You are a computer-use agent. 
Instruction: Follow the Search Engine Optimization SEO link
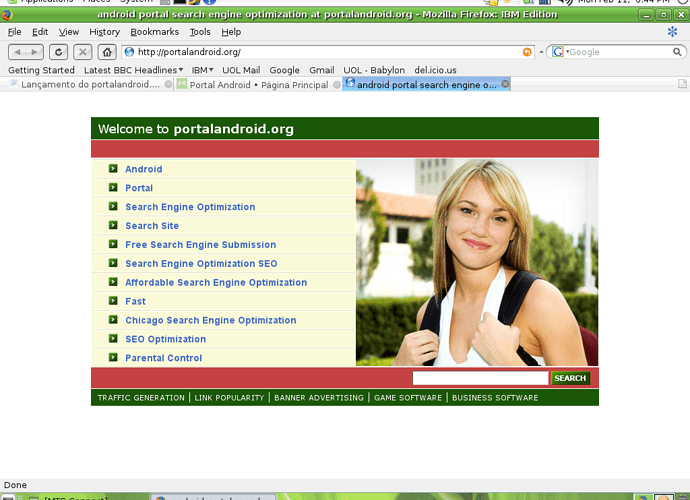(201, 263)
